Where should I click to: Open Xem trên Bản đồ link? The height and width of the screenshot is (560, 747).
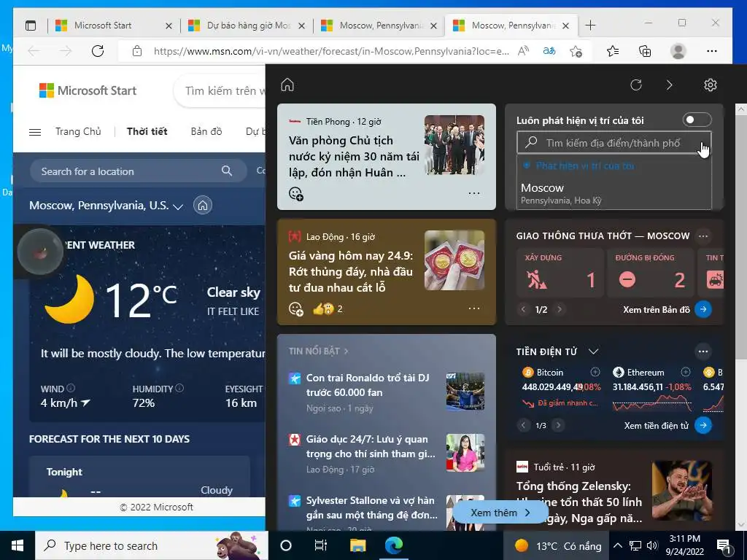(667, 309)
